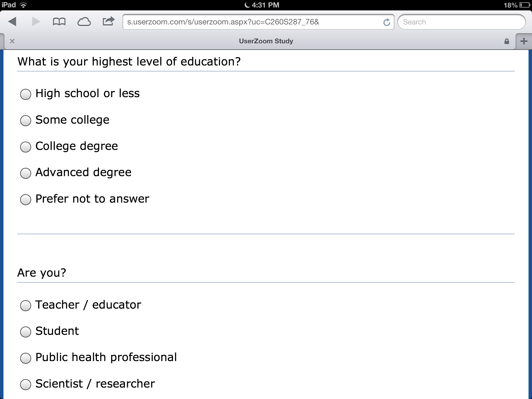Viewport: 532px width, 399px height.
Task: Select Public health professional
Action: [25, 358]
